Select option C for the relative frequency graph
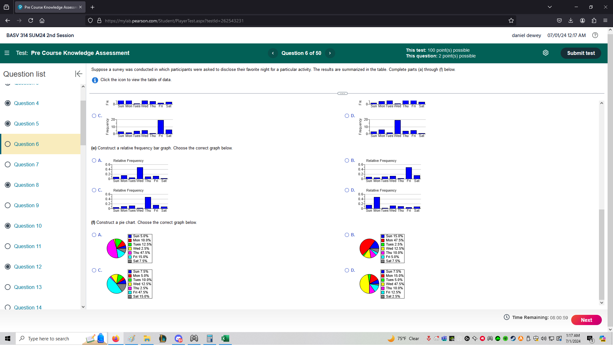The width and height of the screenshot is (613, 364). [94, 190]
